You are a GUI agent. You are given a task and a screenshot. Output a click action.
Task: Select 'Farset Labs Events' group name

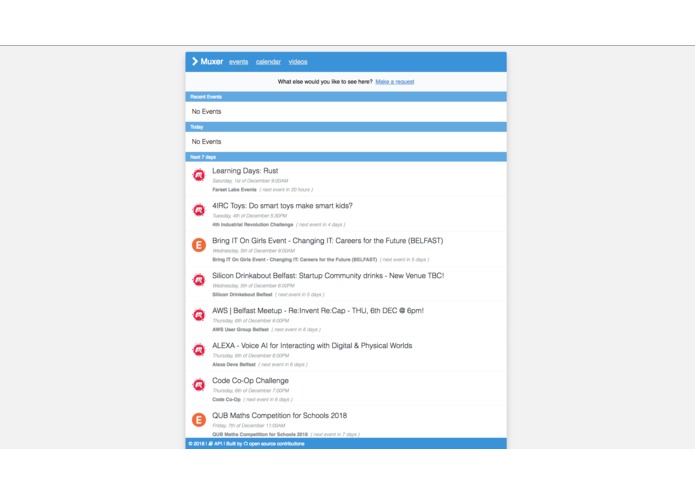234,190
